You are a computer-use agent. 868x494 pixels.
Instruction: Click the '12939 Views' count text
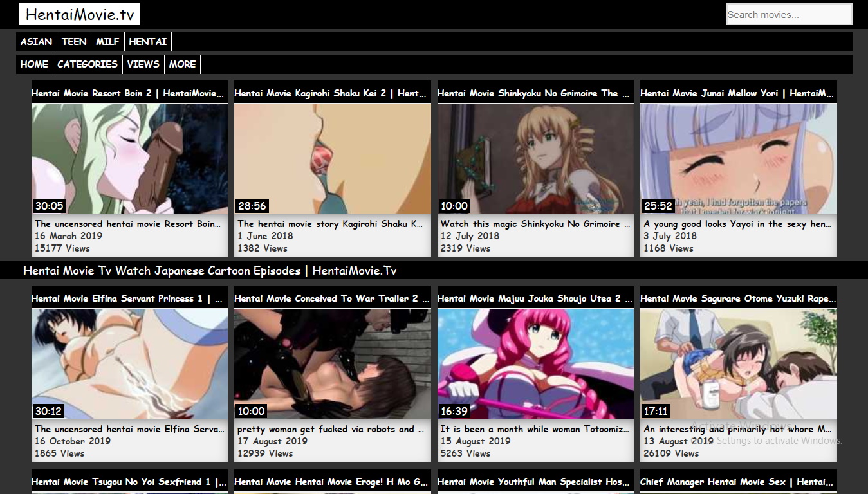(265, 453)
